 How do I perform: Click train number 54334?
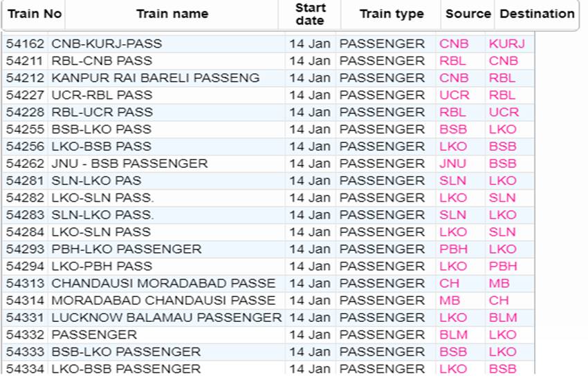[25, 369]
